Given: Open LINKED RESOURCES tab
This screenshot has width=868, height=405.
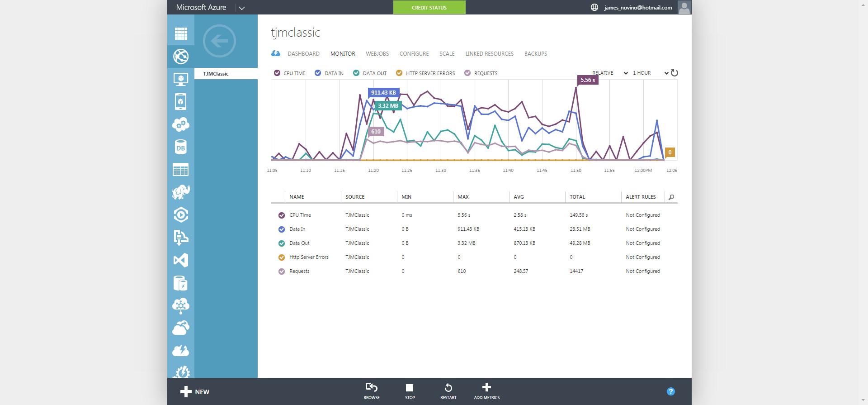Looking at the screenshot, I should click(490, 54).
